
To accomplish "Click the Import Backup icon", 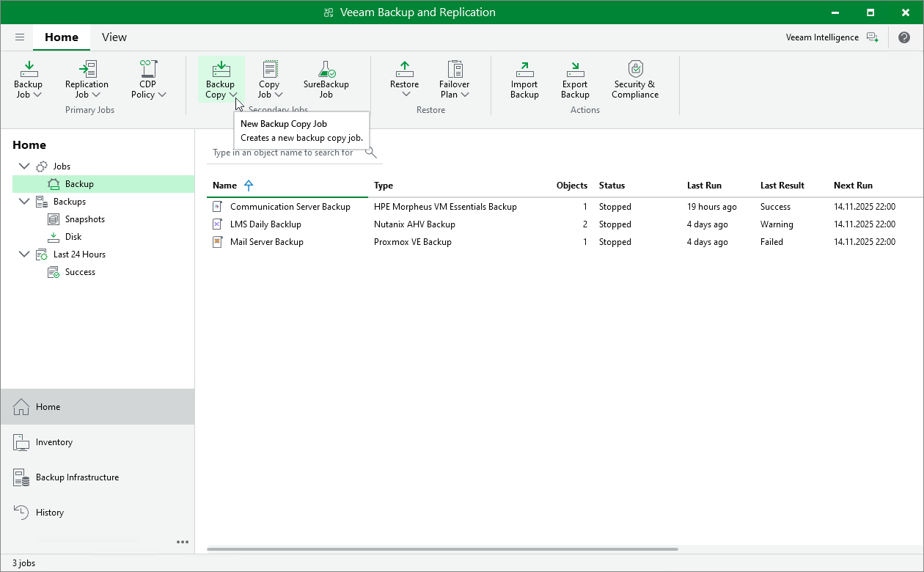I will (x=524, y=69).
